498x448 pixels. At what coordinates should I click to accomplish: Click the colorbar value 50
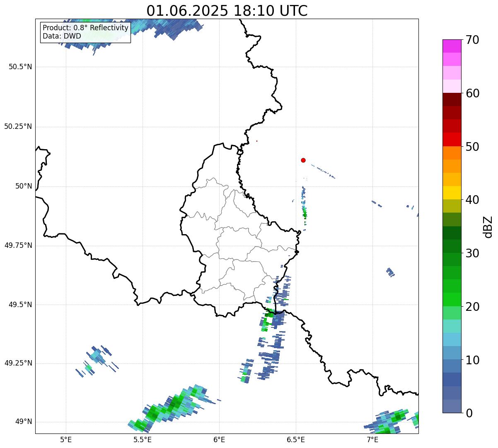[x=472, y=147]
